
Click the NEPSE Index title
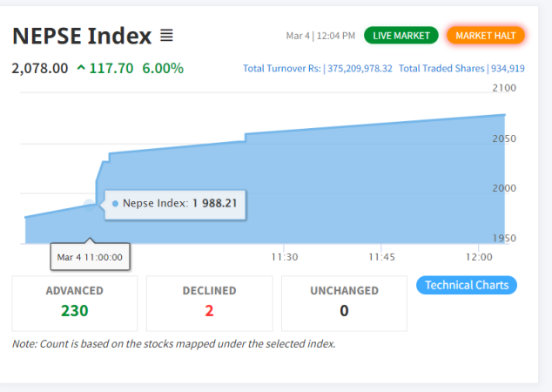pyautogui.click(x=82, y=36)
